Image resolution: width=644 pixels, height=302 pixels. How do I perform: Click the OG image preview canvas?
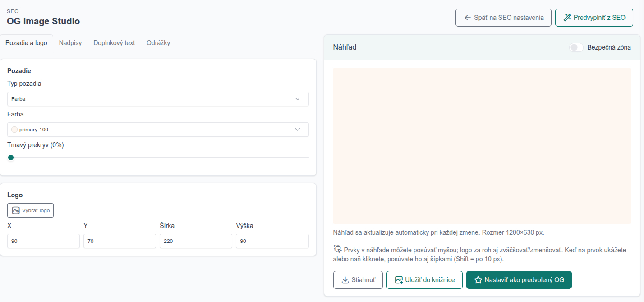482,146
